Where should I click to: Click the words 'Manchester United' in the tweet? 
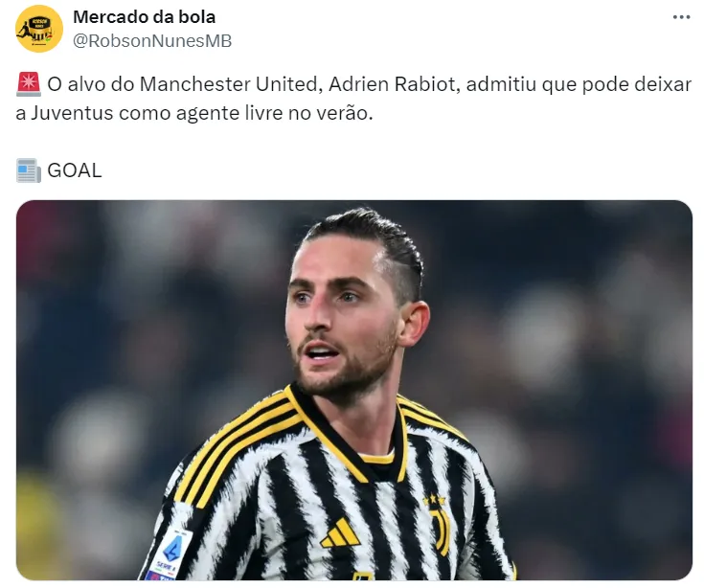click(x=231, y=84)
